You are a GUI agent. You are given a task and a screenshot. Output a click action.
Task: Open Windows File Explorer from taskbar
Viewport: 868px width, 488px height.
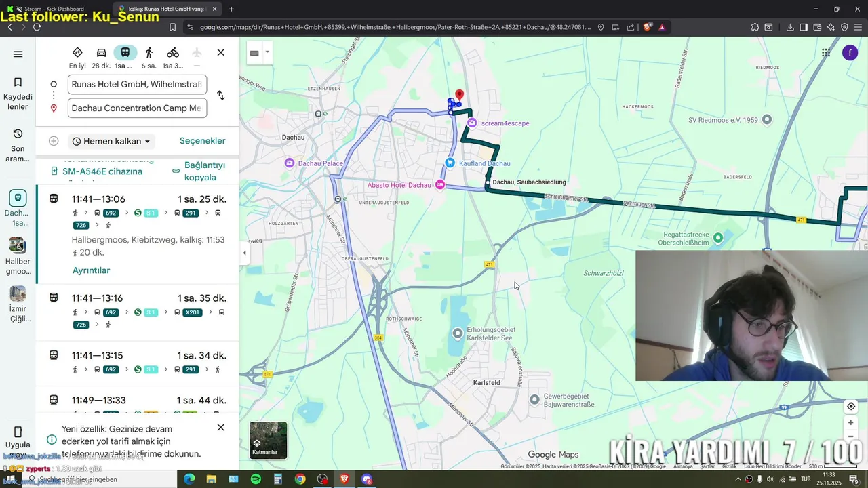[212, 479]
